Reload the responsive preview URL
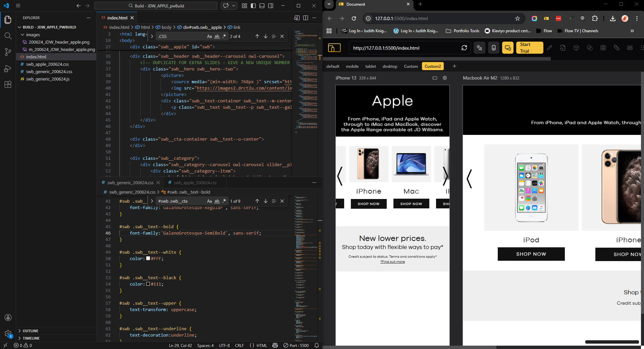 (464, 48)
